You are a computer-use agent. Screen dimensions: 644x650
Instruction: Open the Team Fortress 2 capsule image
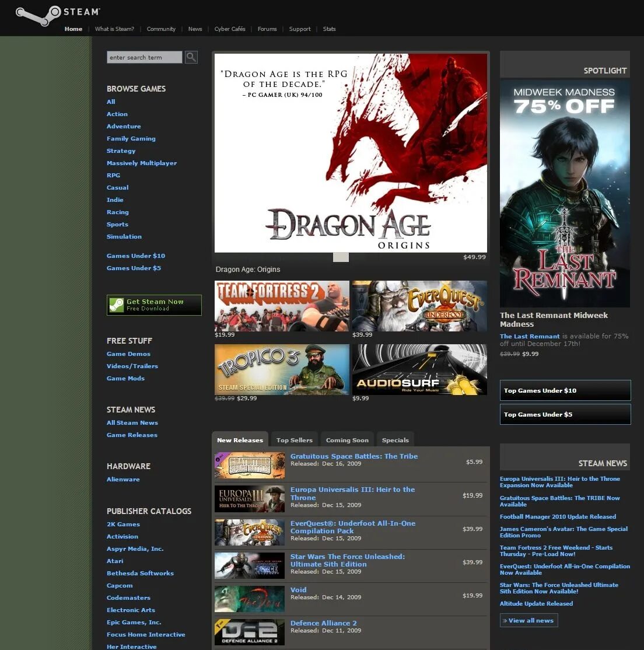282,306
